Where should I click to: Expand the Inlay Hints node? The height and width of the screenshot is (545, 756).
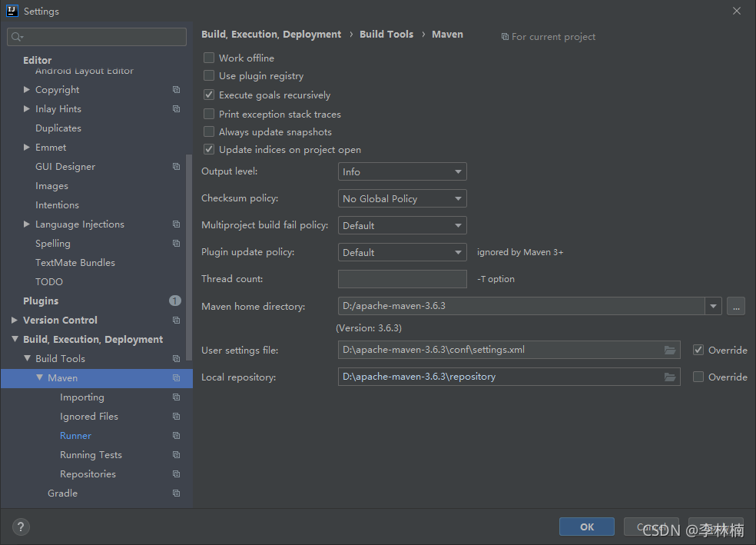point(27,109)
